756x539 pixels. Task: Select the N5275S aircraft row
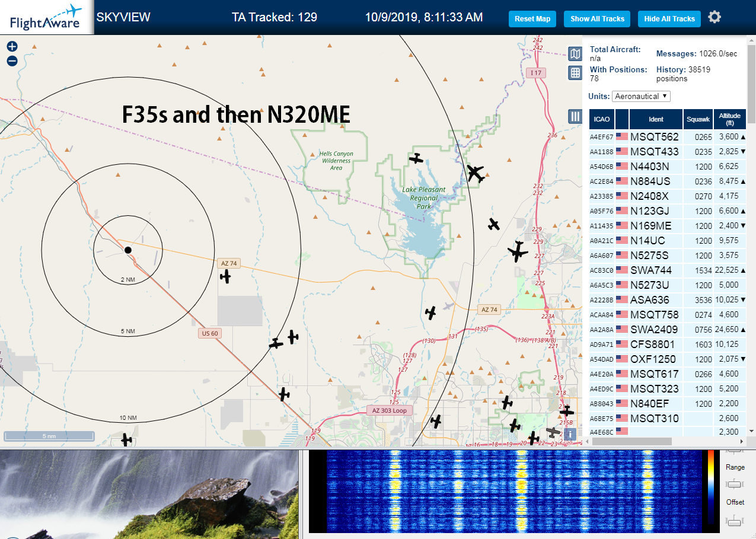point(668,255)
